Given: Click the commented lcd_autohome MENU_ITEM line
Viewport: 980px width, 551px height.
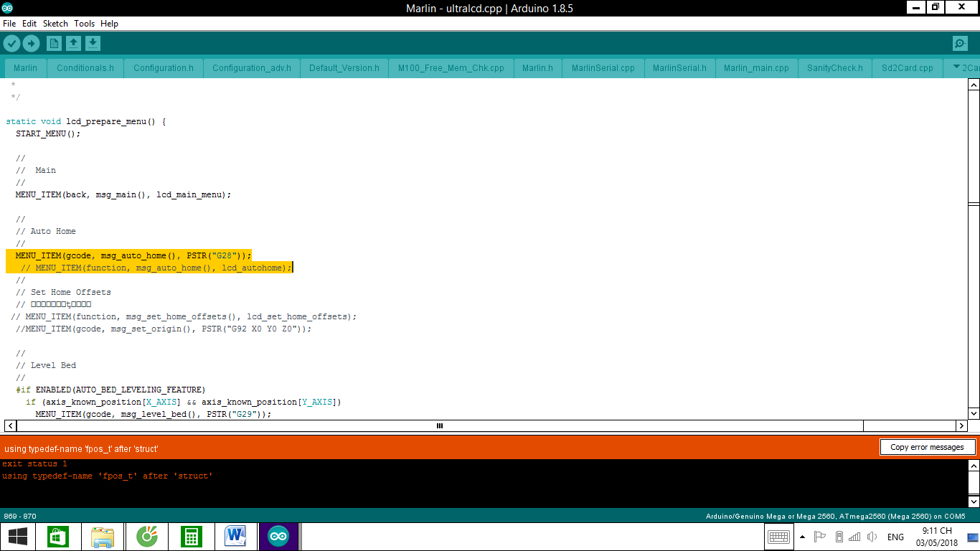Looking at the screenshot, I should pos(156,268).
